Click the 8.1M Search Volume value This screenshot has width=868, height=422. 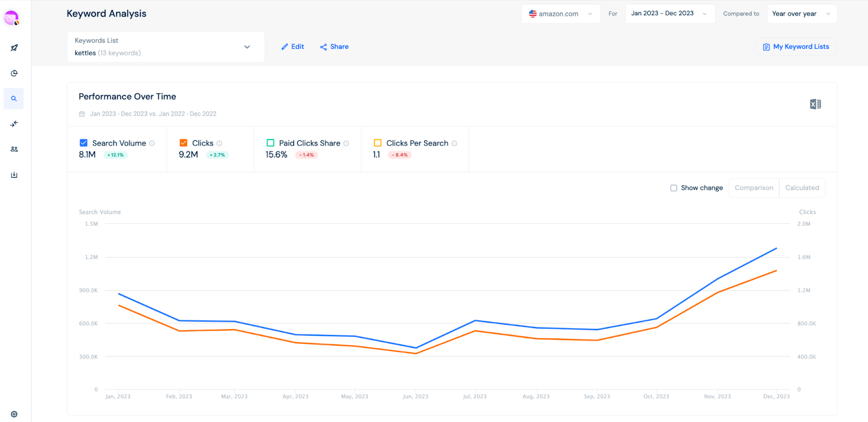tap(87, 155)
